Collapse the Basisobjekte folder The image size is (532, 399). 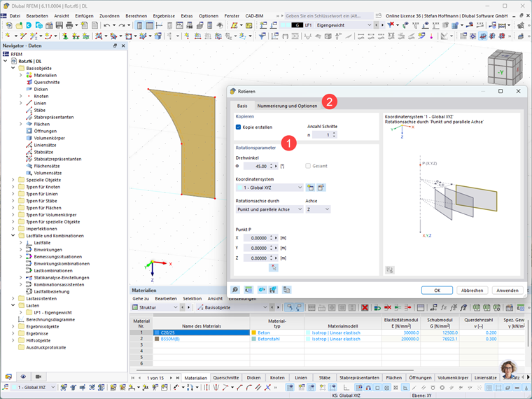(13, 68)
